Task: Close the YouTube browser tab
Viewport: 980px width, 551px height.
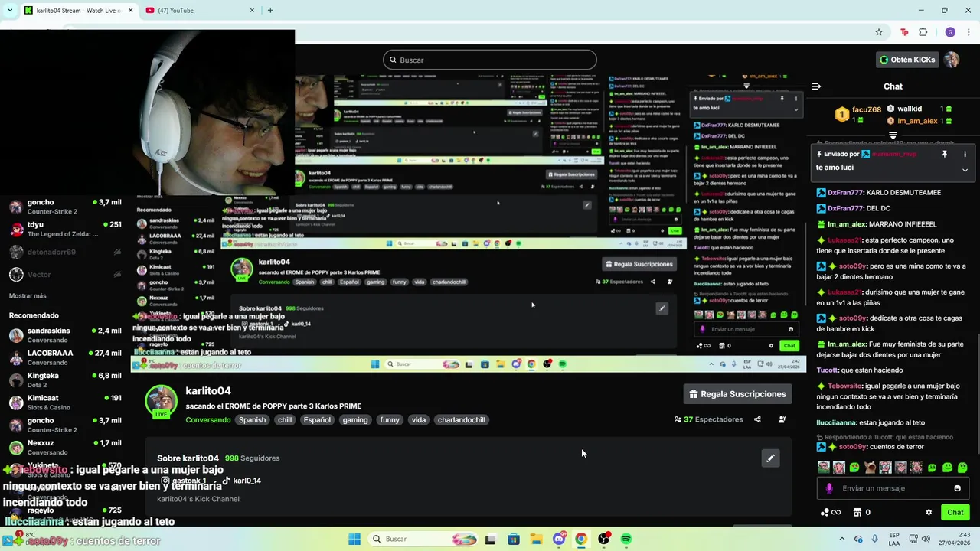Action: (252, 11)
